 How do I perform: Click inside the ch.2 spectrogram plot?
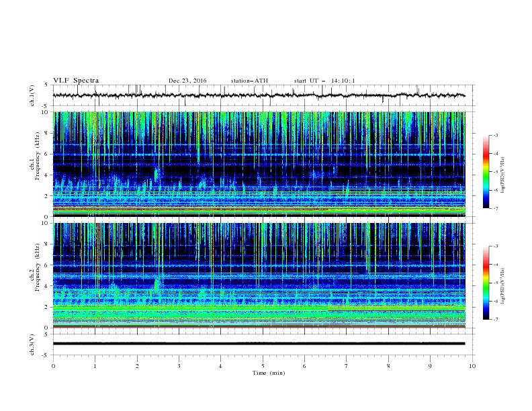[x=259, y=275]
